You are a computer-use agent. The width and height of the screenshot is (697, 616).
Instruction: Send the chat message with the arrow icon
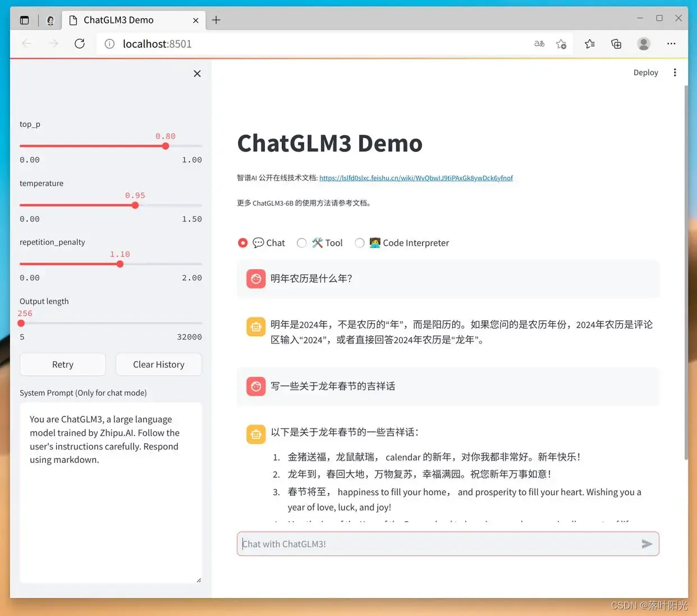pos(646,544)
